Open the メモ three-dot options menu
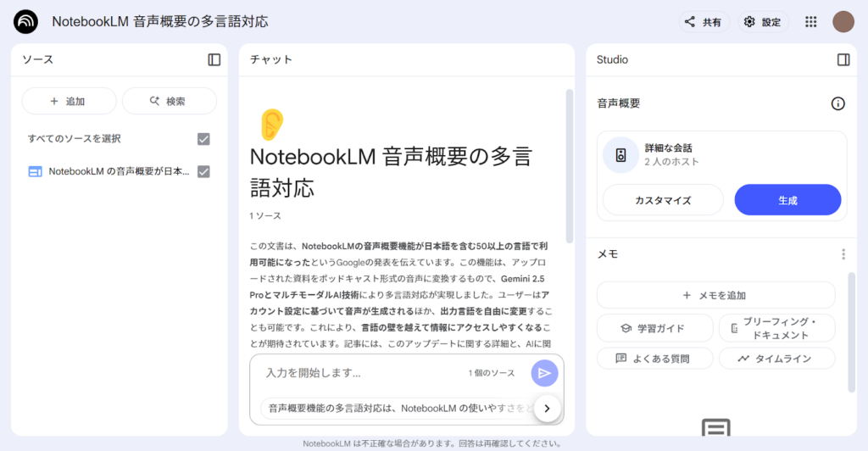The width and height of the screenshot is (868, 451). point(843,254)
